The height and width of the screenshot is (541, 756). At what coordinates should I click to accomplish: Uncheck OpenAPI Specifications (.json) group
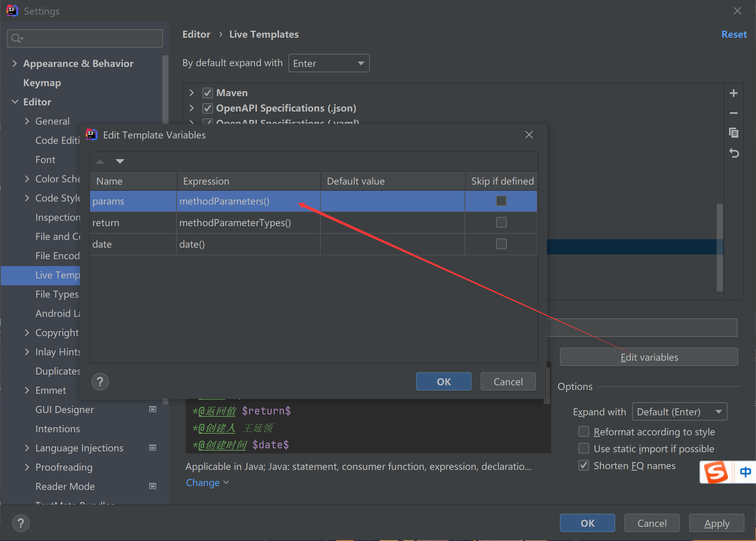[208, 108]
